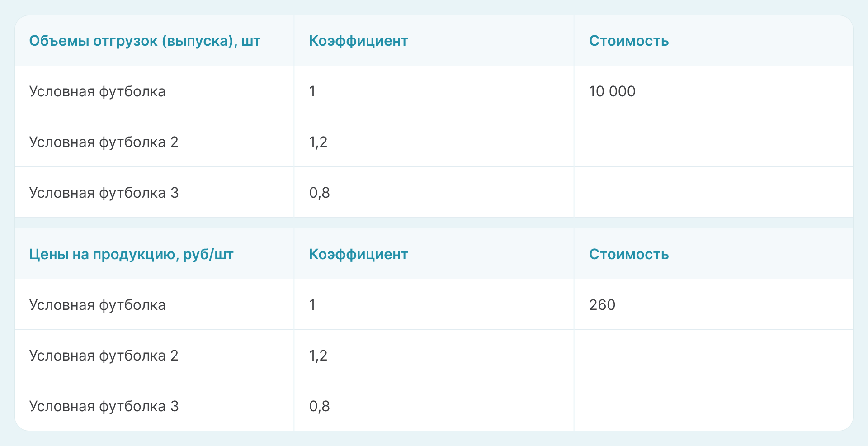
Task: Click empty Стоимость cell for shipment "Условная футболка 3"
Action: [713, 193]
